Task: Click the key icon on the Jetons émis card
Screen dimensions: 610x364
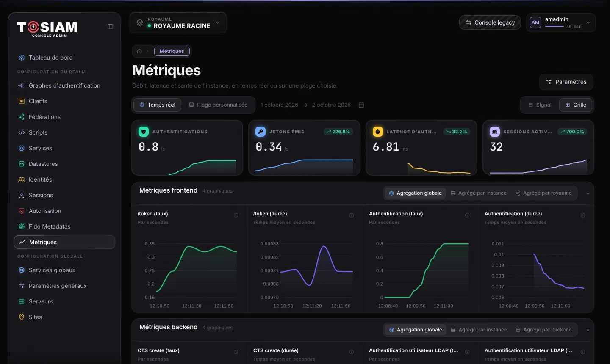Action: point(261,132)
